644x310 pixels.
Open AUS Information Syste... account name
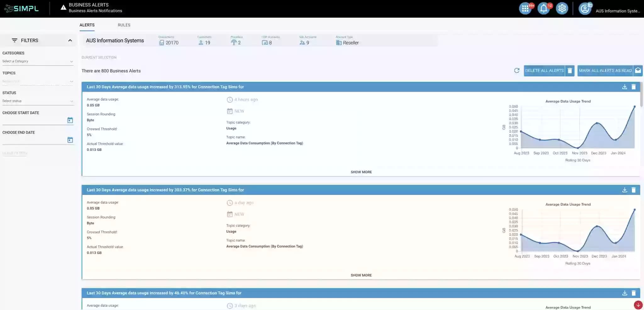coord(618,11)
